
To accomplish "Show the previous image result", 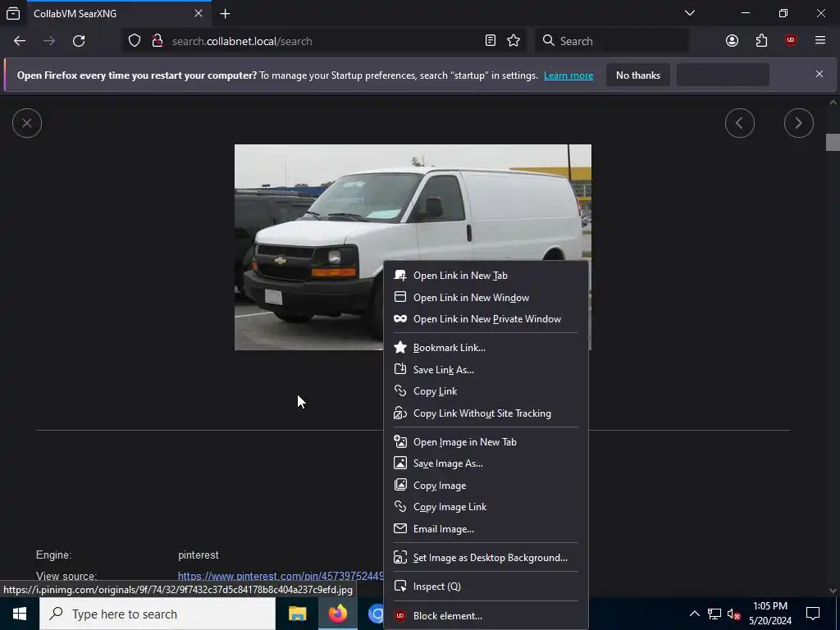I will point(740,123).
